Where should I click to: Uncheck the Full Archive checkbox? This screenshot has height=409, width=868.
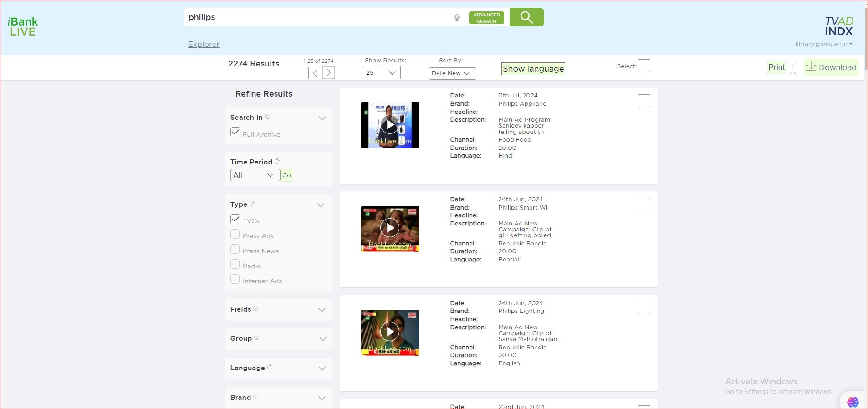tap(235, 133)
